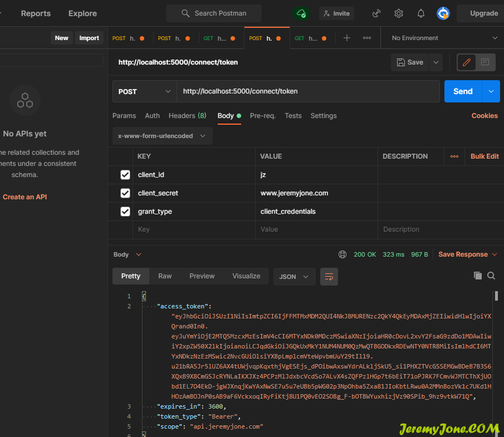The height and width of the screenshot is (437, 504).
Task: Open the Cookies link
Action: tap(485, 116)
